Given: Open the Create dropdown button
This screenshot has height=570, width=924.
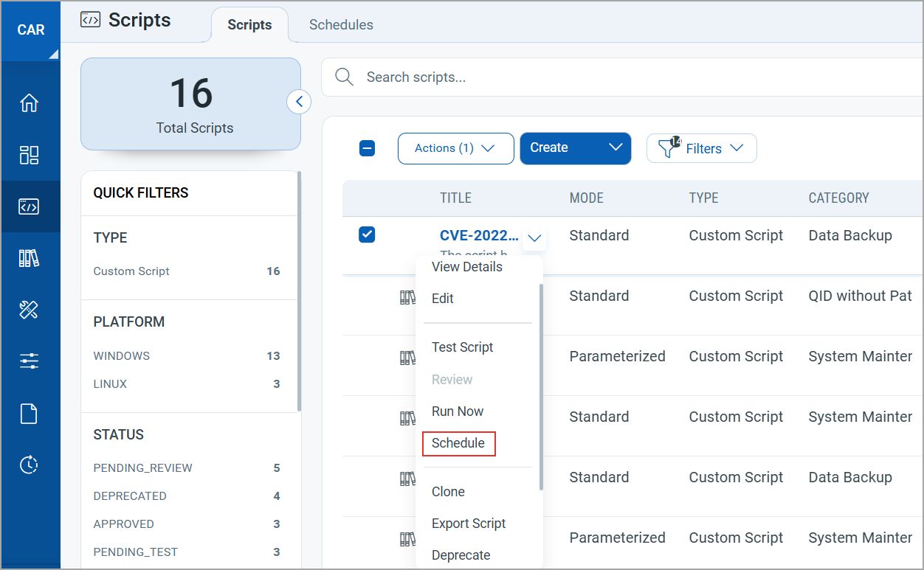Looking at the screenshot, I should click(576, 148).
